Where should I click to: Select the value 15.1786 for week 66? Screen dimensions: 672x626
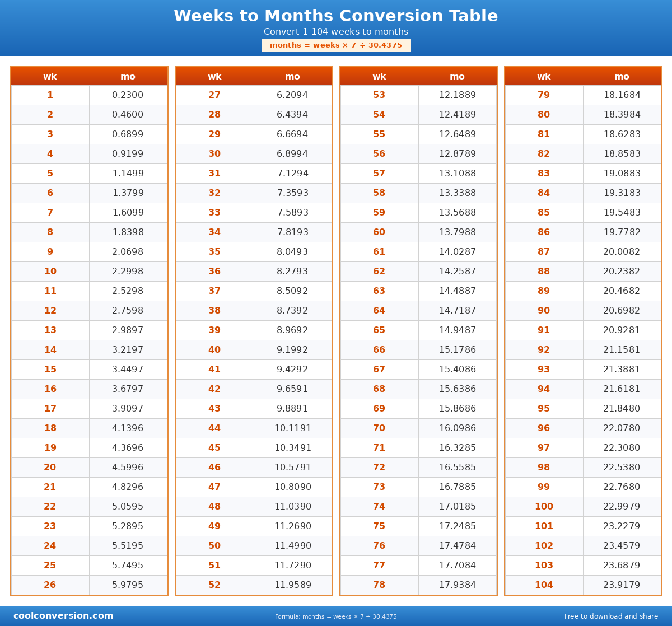(x=458, y=350)
